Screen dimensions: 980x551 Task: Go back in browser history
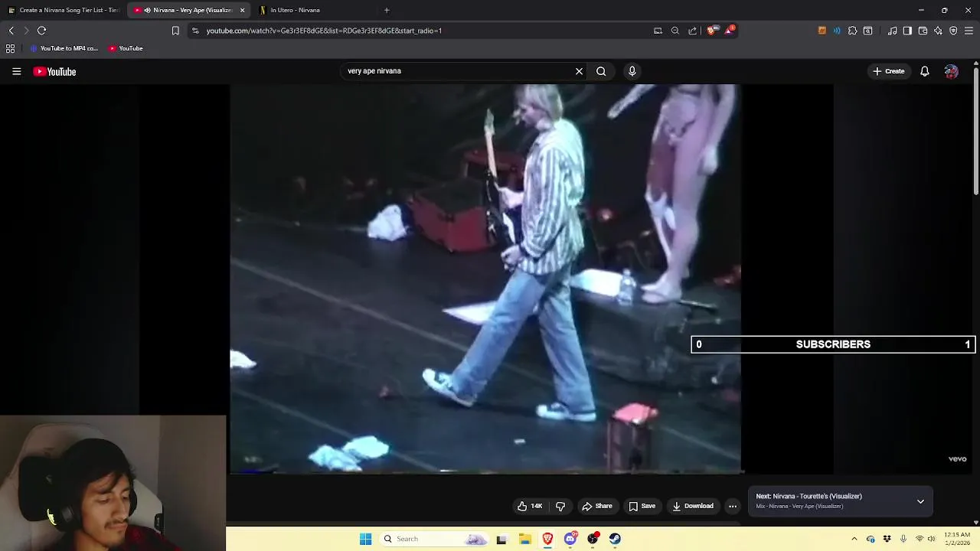[11, 31]
